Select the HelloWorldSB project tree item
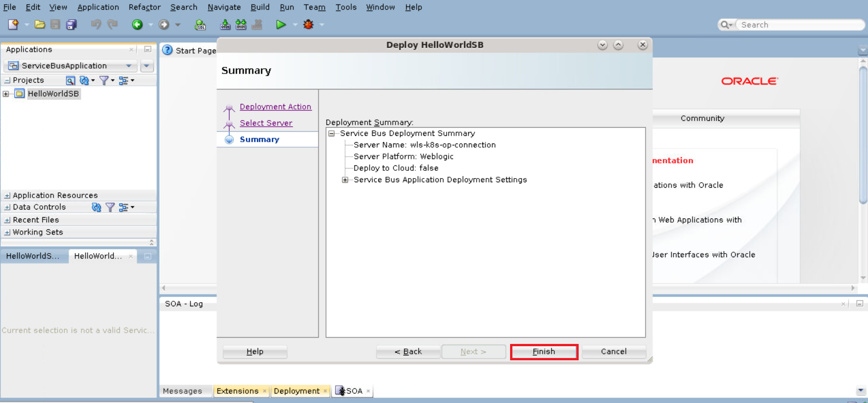This screenshot has width=868, height=403. [53, 94]
